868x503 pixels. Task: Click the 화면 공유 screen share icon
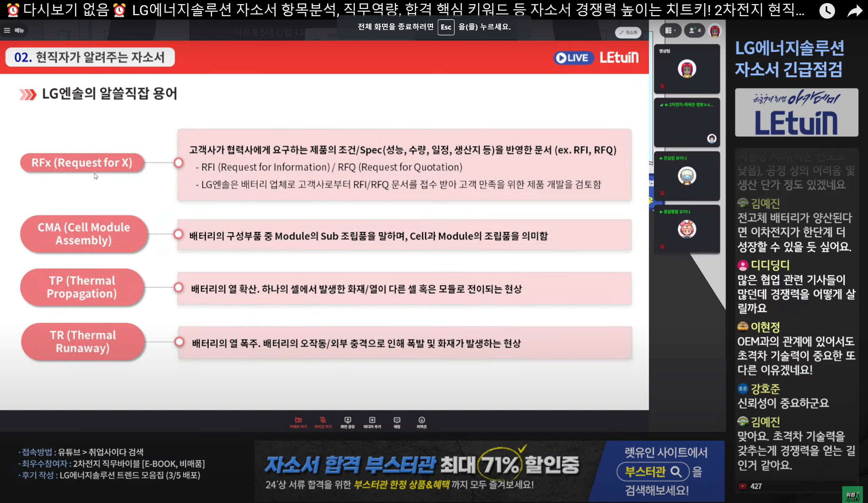348,422
